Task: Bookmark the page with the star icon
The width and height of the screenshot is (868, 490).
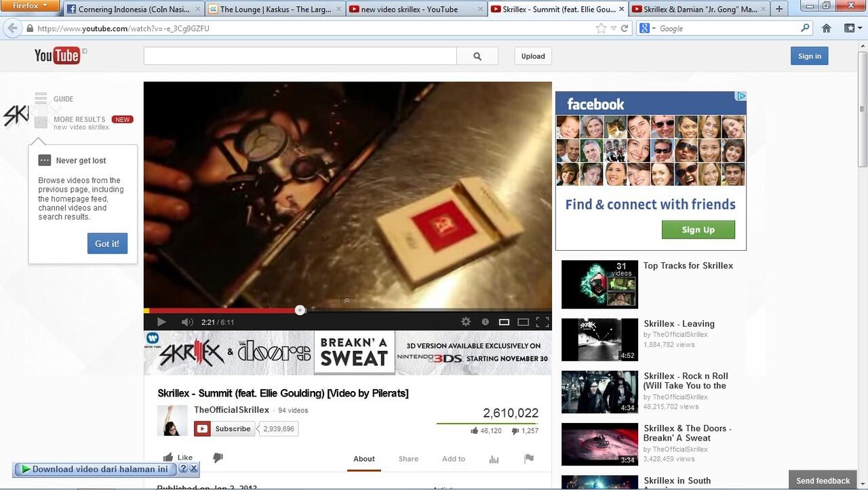Action: pos(601,28)
